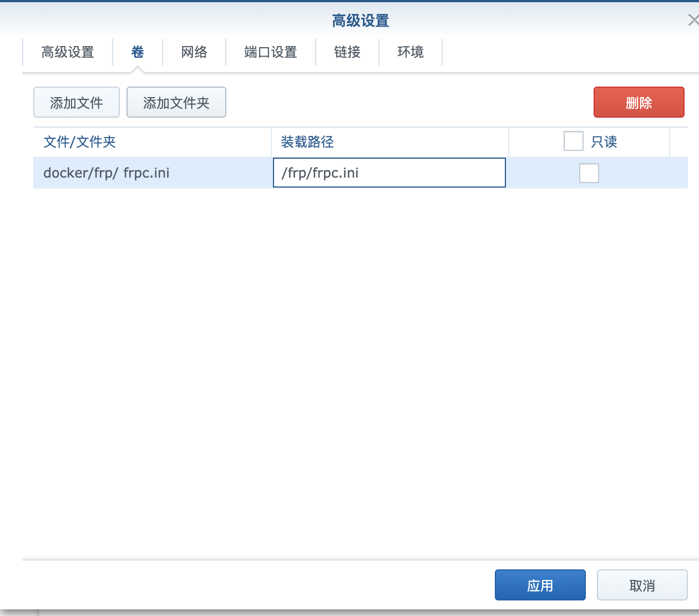Switch to the 环境 tab

pos(411,52)
